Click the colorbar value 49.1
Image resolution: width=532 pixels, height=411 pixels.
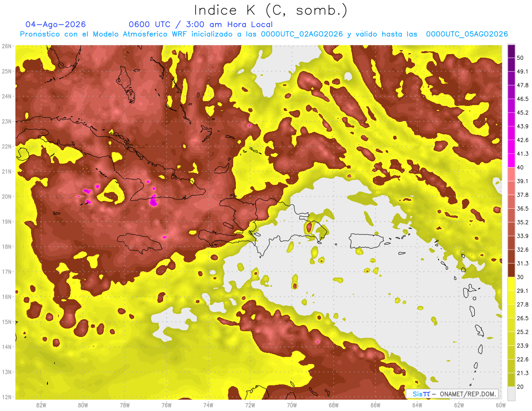pos(522,71)
